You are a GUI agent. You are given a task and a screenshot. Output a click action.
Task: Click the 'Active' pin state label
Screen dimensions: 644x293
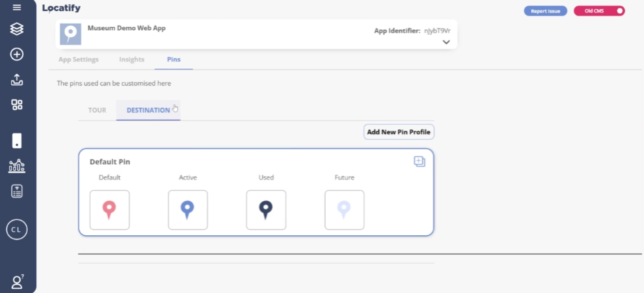[188, 177]
